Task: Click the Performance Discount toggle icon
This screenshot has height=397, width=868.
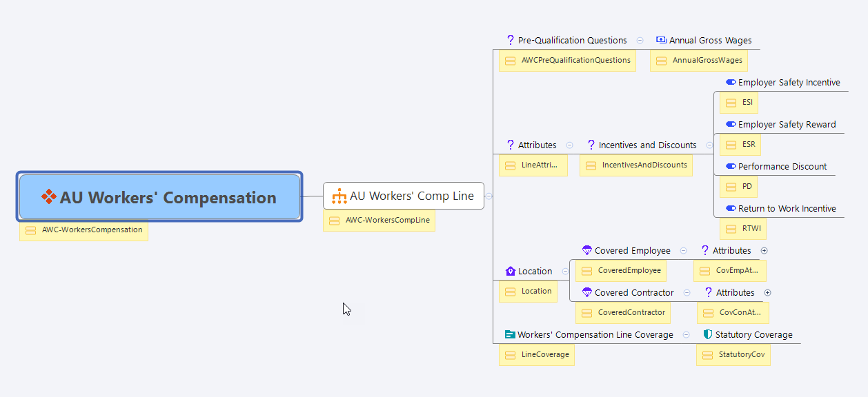Action: click(x=731, y=167)
